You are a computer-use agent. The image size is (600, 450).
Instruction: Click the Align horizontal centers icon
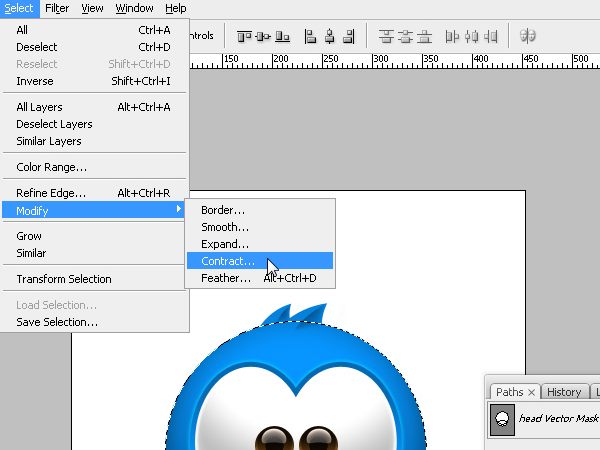pos(329,36)
